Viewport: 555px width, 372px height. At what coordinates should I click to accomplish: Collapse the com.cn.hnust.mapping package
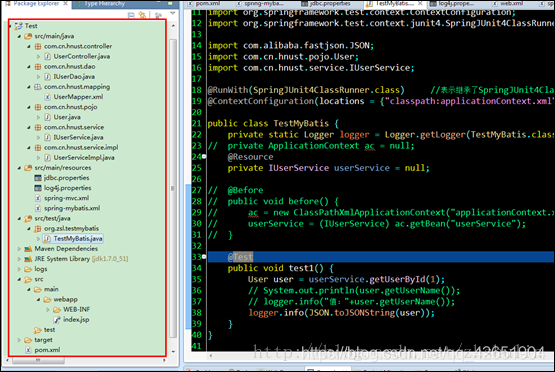[x=29, y=87]
